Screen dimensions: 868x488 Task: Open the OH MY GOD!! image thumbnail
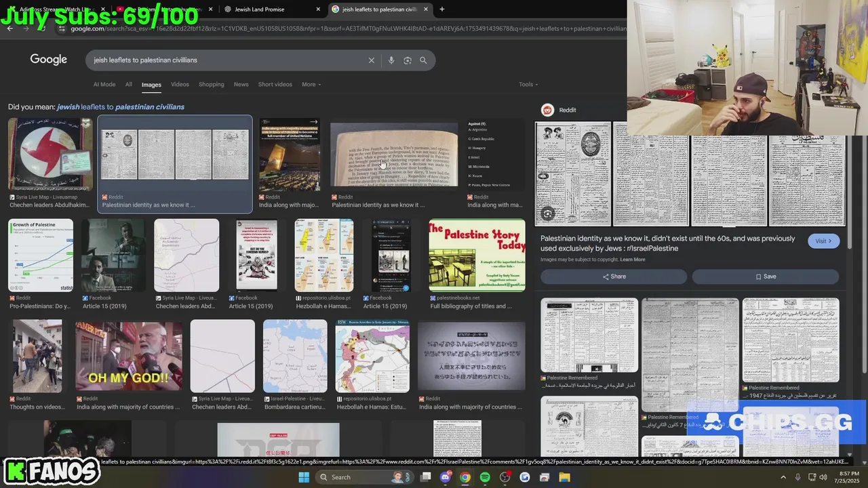coord(129,357)
